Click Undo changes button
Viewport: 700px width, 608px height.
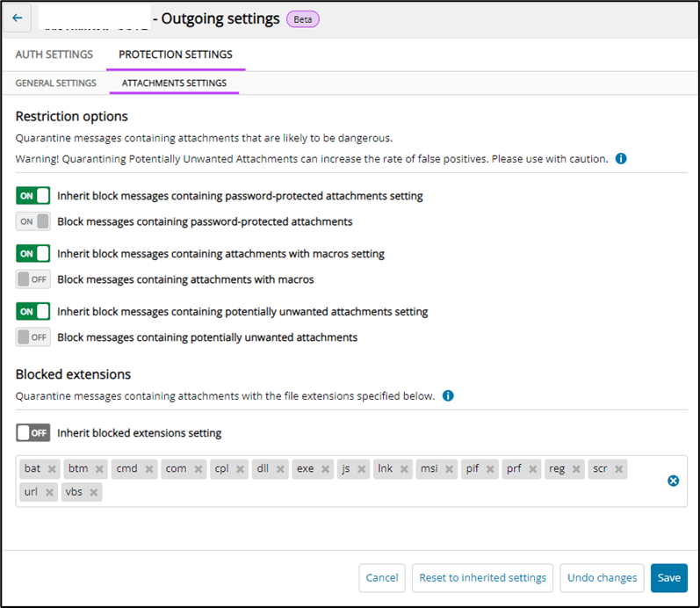[602, 577]
